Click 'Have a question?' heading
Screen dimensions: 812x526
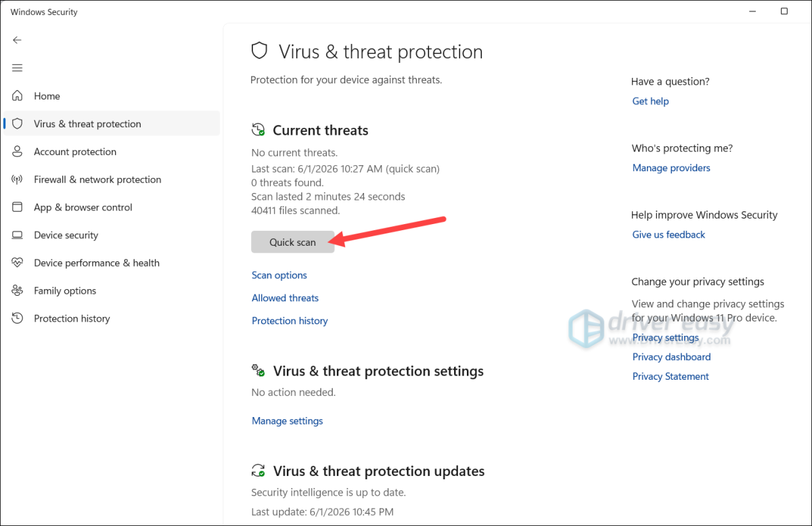pos(671,81)
